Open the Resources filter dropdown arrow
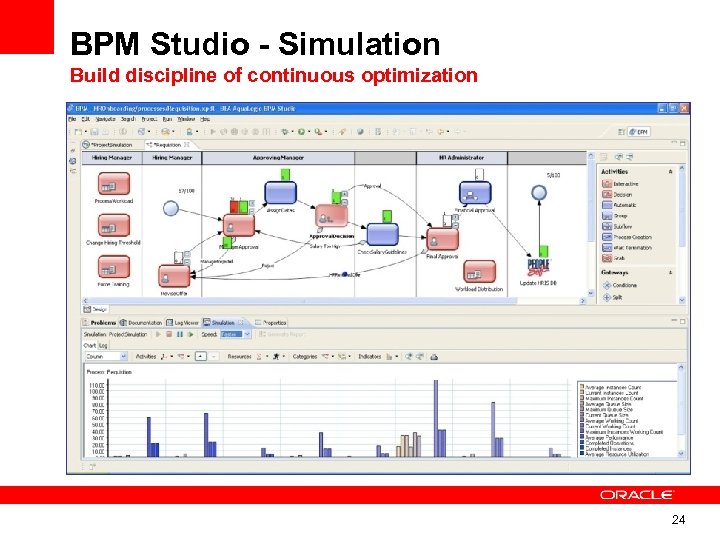The height and width of the screenshot is (540, 720). pyautogui.click(x=266, y=356)
